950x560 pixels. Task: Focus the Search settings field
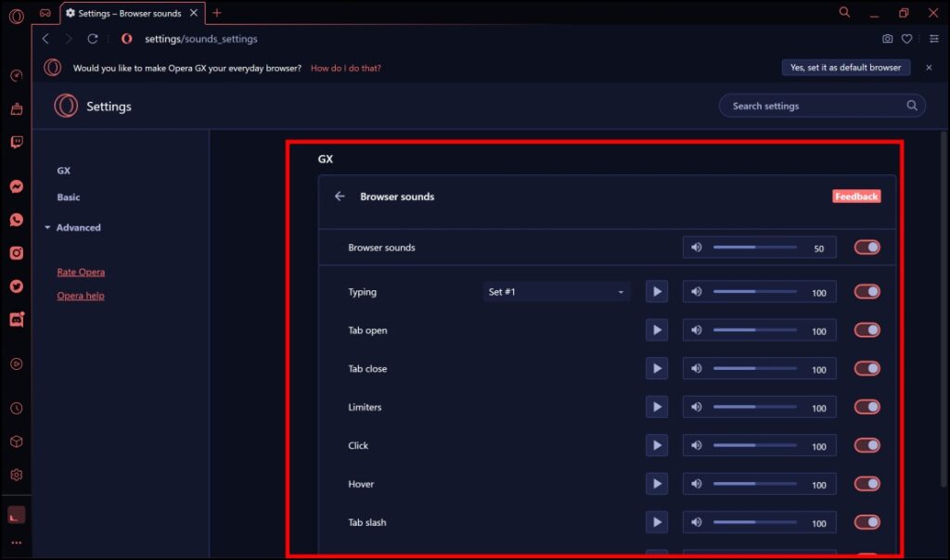(822, 106)
